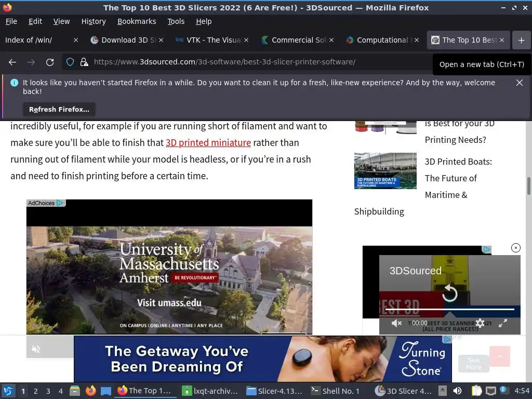The image size is (532, 399).
Task: Open the Edit menu
Action: click(x=35, y=21)
